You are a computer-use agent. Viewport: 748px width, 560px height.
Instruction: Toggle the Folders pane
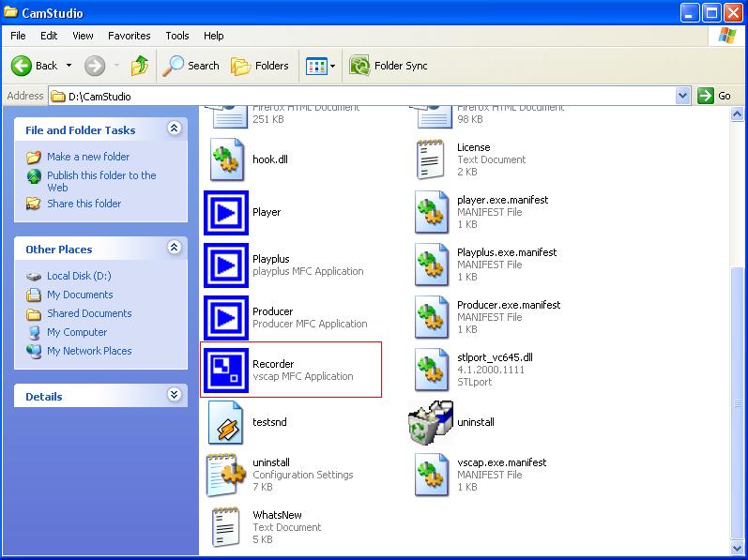pos(260,66)
